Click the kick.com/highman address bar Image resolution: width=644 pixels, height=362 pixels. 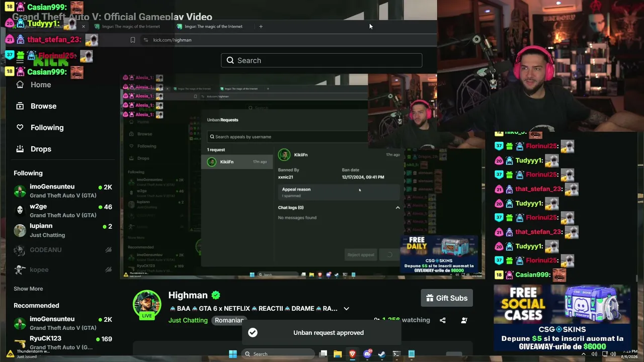(172, 40)
